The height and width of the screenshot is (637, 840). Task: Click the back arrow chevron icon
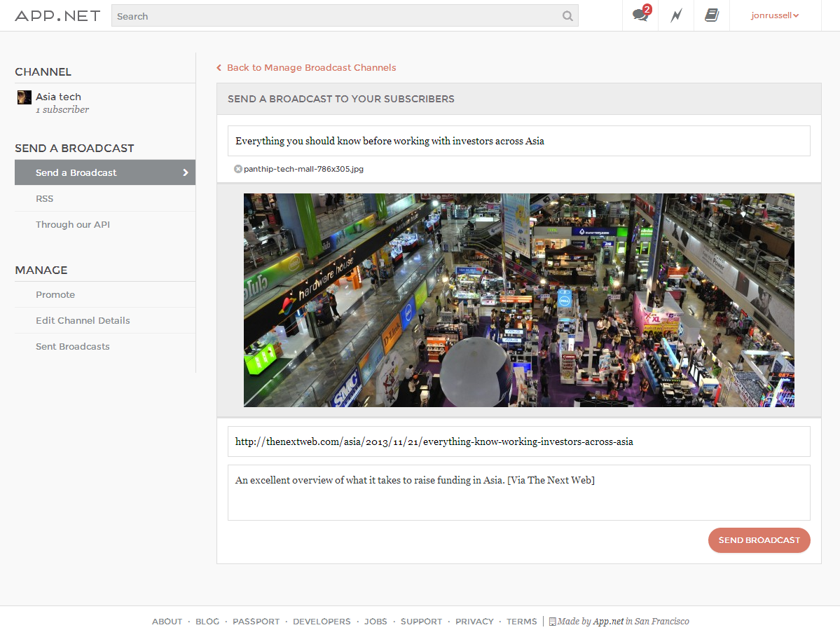pos(219,67)
